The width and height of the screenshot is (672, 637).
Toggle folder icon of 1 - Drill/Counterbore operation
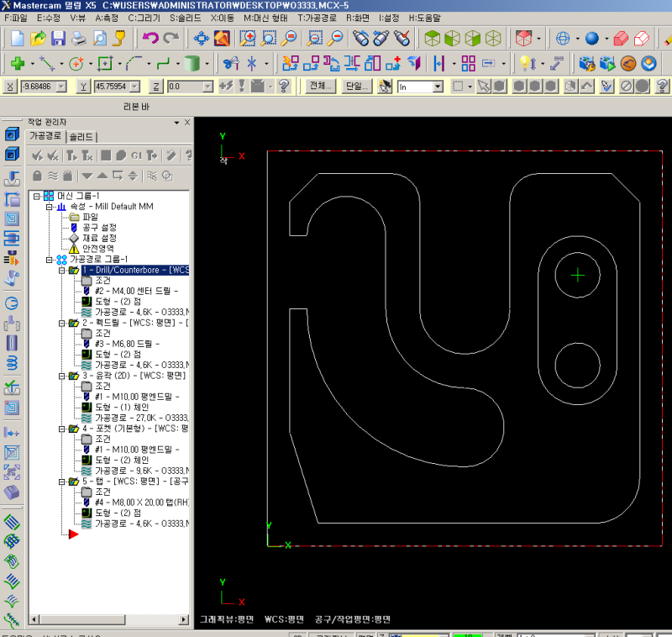[x=74, y=271]
